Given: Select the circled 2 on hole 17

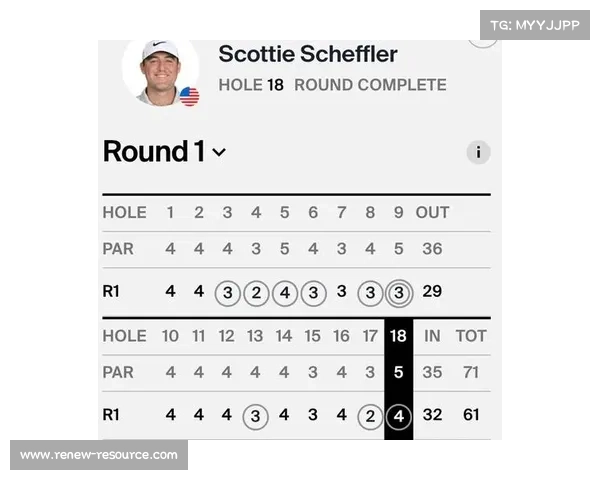Looking at the screenshot, I should [x=370, y=416].
